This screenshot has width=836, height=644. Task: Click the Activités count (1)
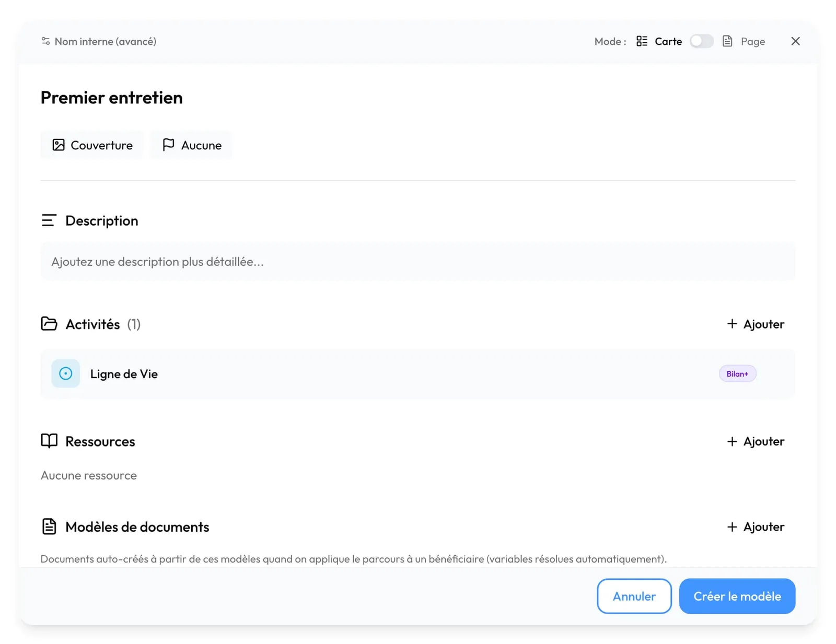[134, 324]
